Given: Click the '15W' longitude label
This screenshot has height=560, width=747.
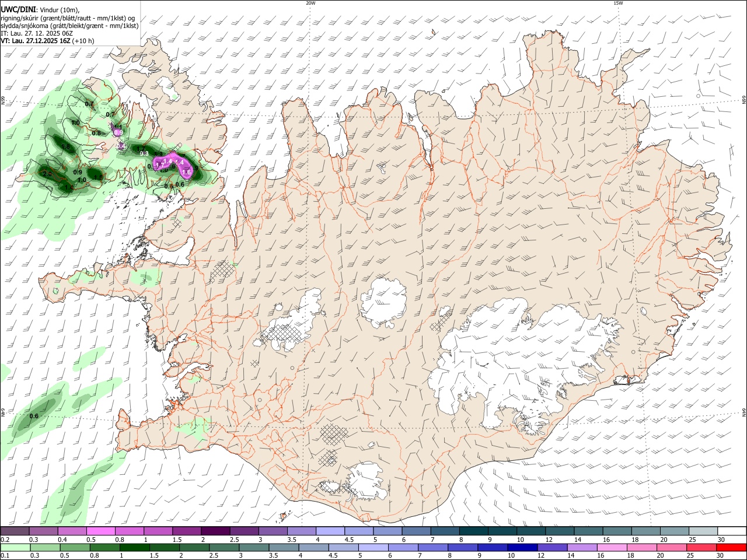Looking at the screenshot, I should click(618, 3).
